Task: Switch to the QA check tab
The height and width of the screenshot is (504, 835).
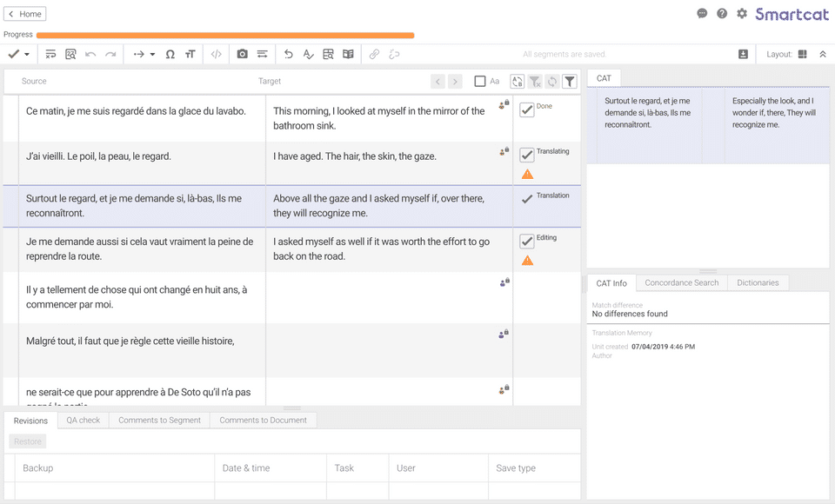Action: [83, 421]
